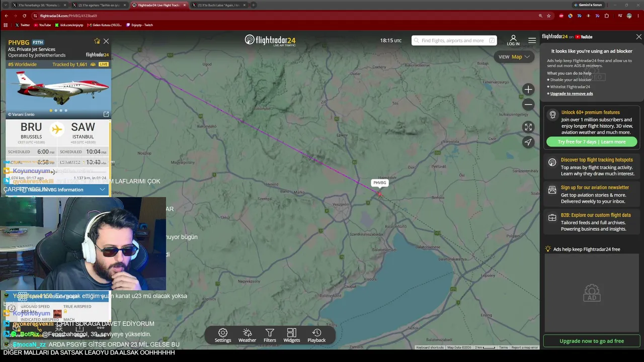Open a new browser tab
The width and height of the screenshot is (644, 362).
[254, 5]
